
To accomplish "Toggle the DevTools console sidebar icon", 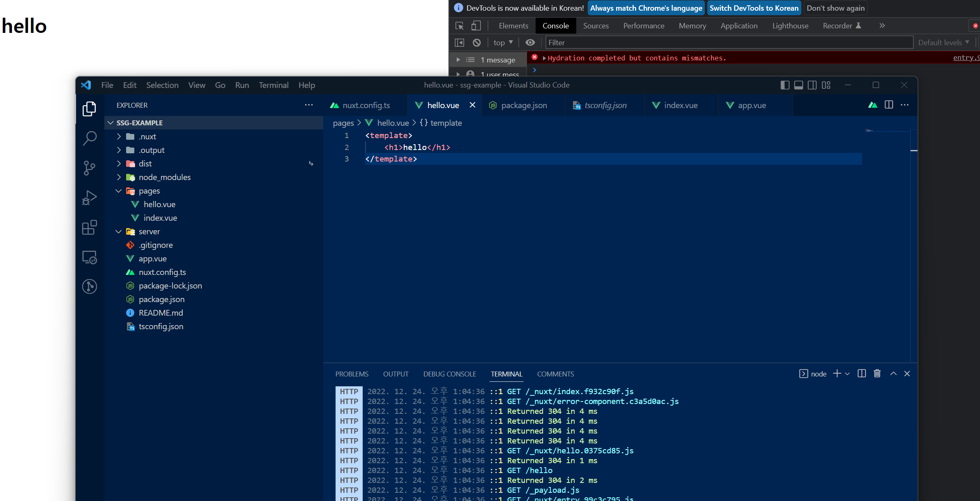I will (460, 43).
